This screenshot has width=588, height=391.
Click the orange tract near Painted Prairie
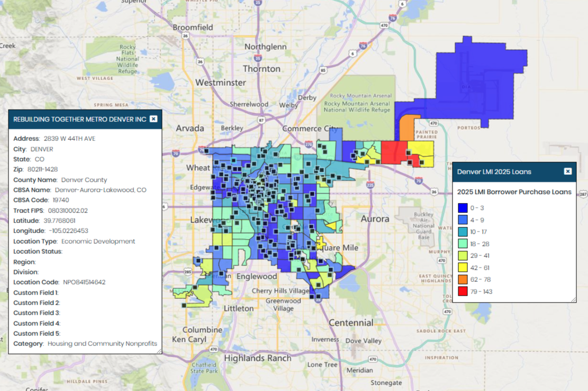point(406,129)
